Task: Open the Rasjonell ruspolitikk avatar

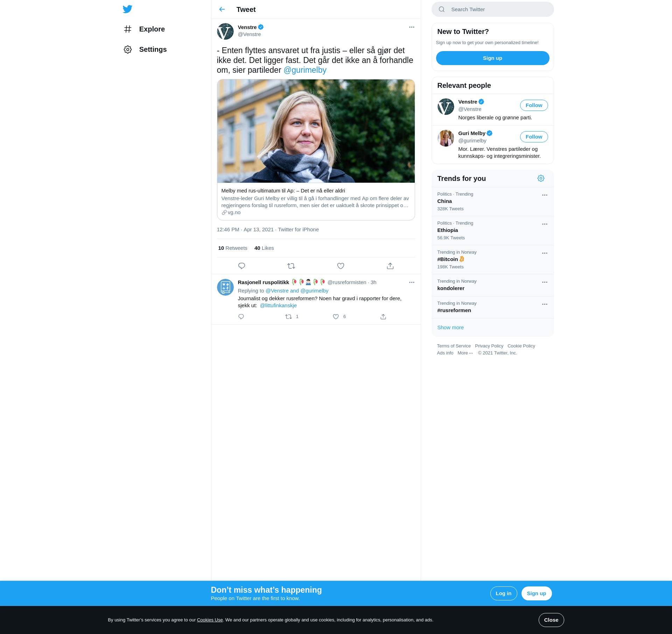Action: pos(225,287)
